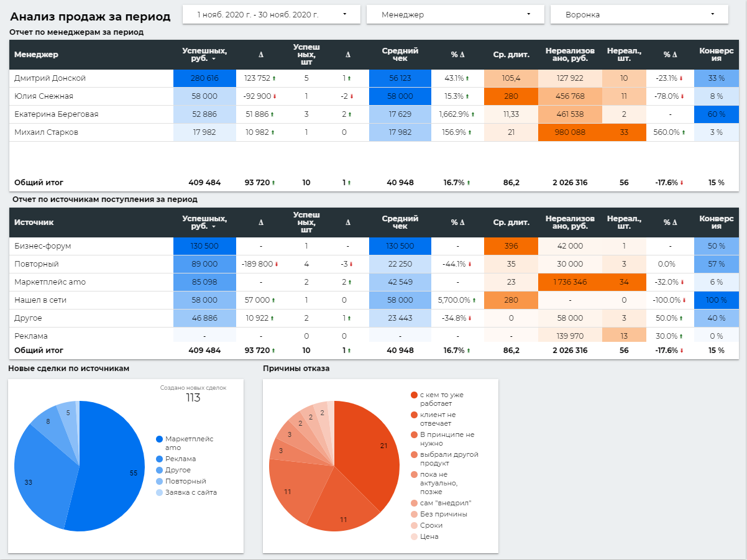Sort managers table by Средний чек header

click(400, 55)
